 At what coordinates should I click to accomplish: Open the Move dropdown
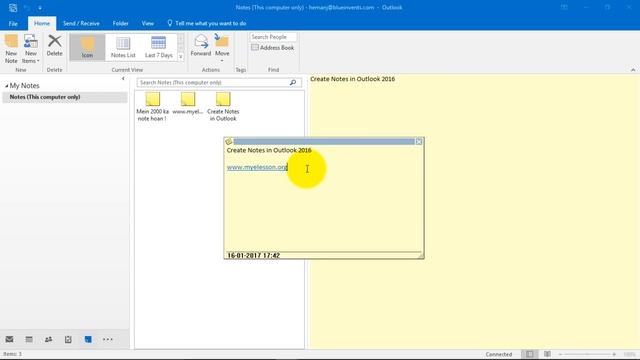222,48
